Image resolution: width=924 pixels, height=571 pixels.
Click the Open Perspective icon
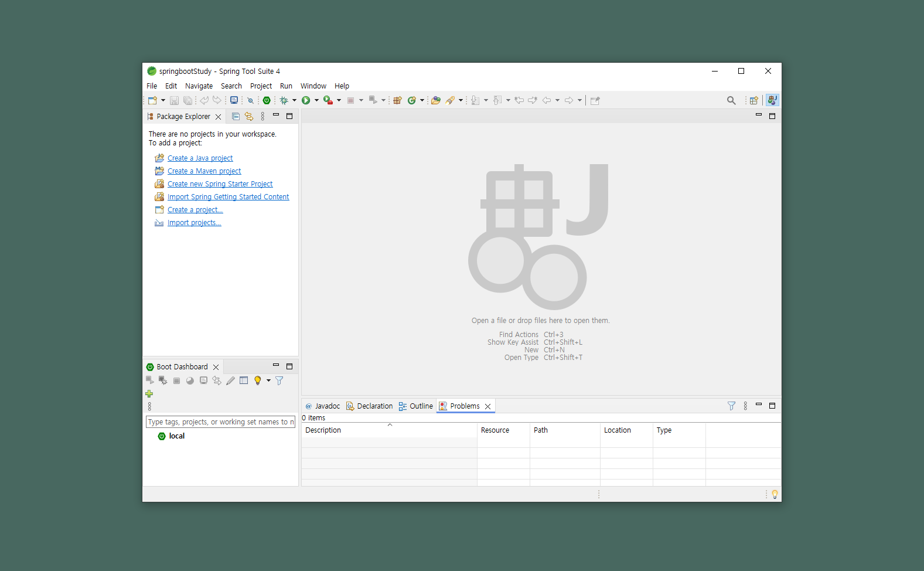pos(754,100)
